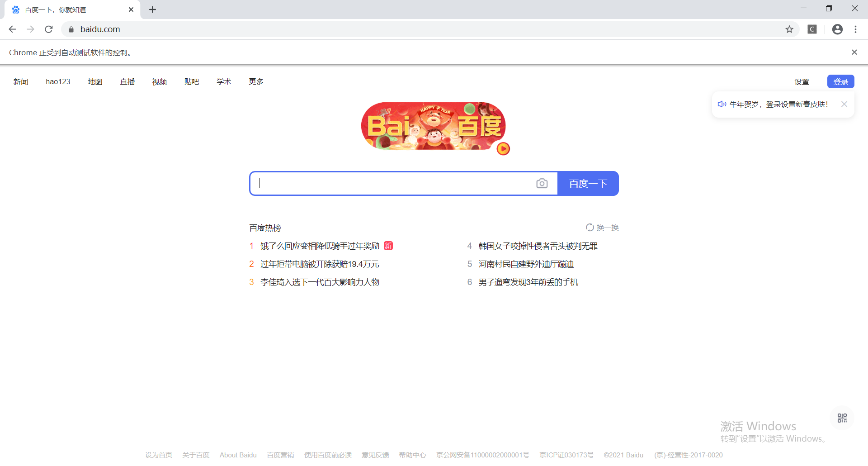Open the 设置 settings menu

802,82
